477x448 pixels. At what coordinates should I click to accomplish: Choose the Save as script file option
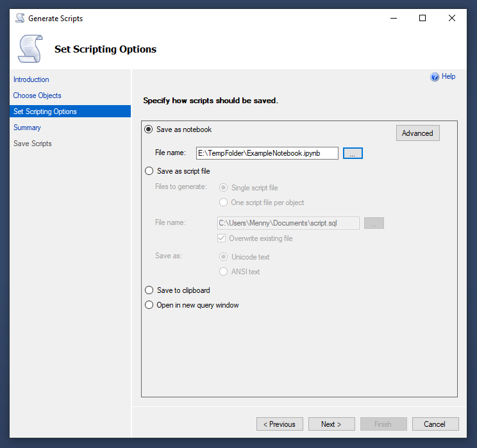[x=149, y=171]
